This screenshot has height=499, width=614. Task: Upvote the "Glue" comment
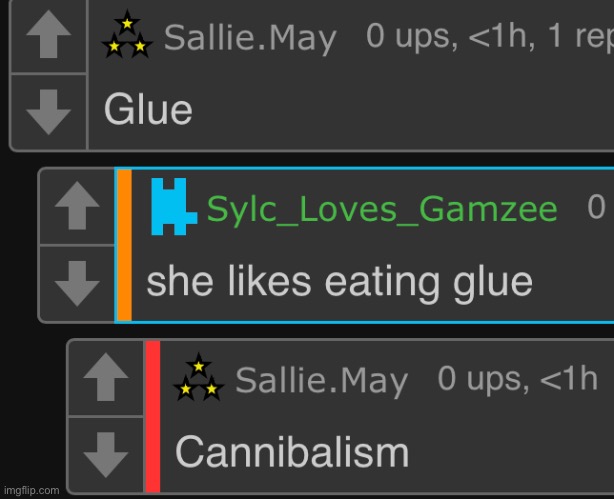tap(48, 38)
